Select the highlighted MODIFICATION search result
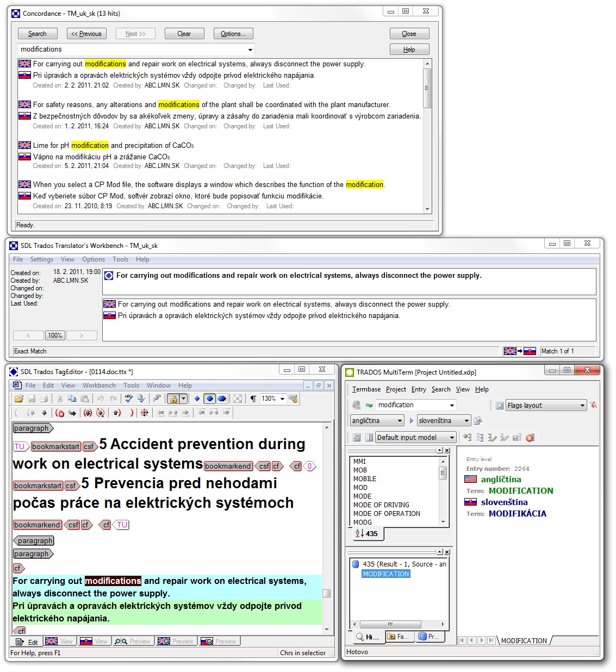Viewport: 616px width, 672px height. point(386,574)
